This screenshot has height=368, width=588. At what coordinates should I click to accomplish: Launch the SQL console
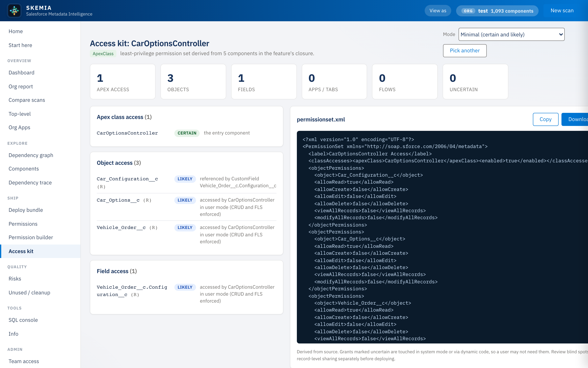coord(40,320)
